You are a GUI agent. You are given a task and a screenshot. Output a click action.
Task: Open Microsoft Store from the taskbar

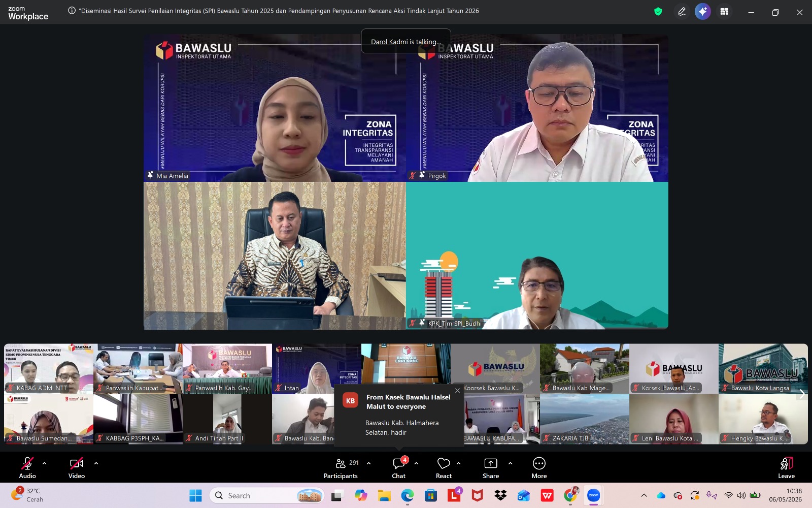(431, 495)
